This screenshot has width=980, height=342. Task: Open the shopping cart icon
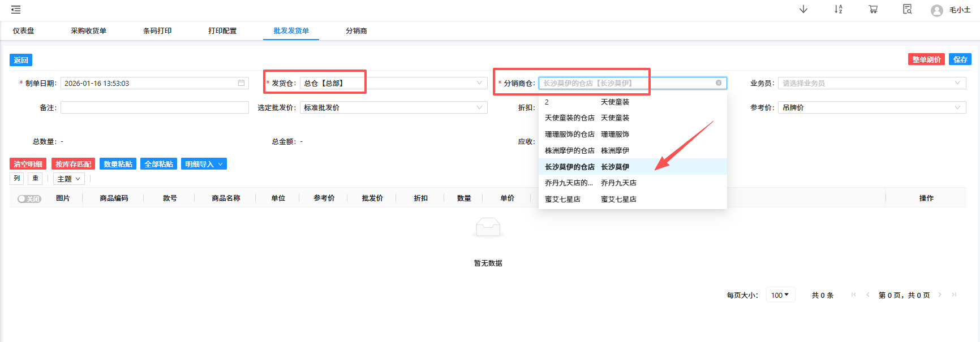coord(873,10)
